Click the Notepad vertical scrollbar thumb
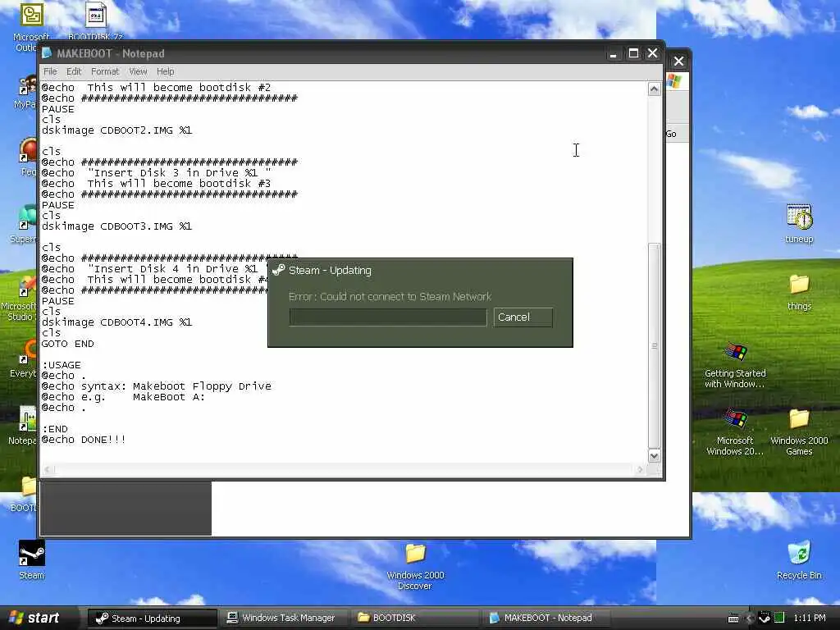Viewport: 840px width, 630px height. click(654, 345)
